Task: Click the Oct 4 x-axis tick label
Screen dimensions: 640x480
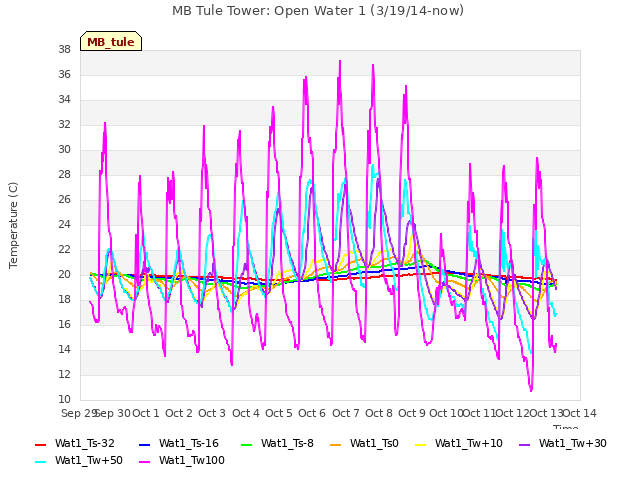Action: (x=246, y=413)
